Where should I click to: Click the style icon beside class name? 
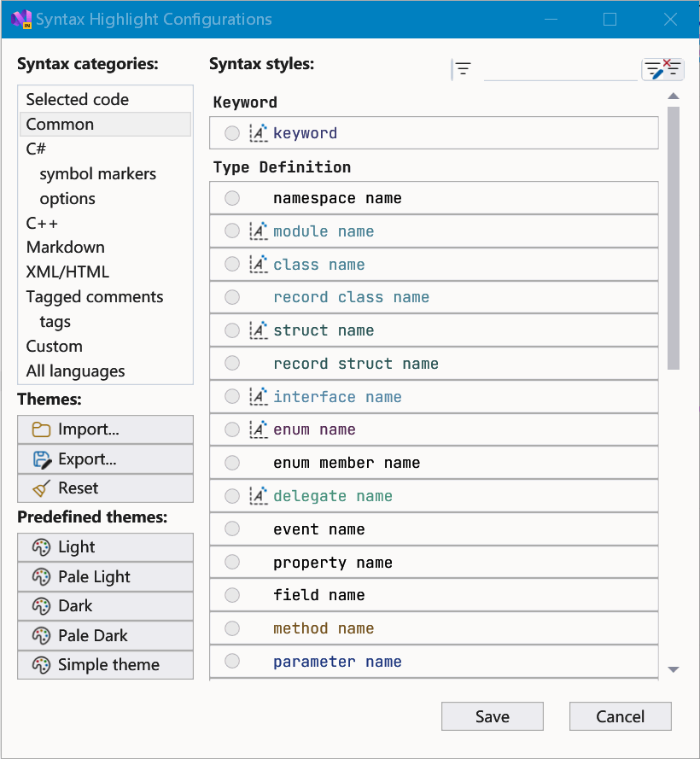258,265
